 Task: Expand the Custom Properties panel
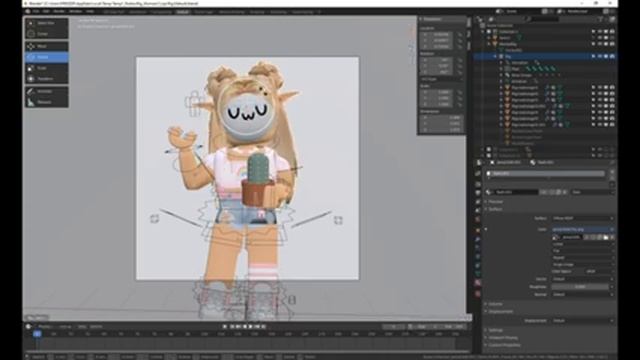[x=504, y=345]
